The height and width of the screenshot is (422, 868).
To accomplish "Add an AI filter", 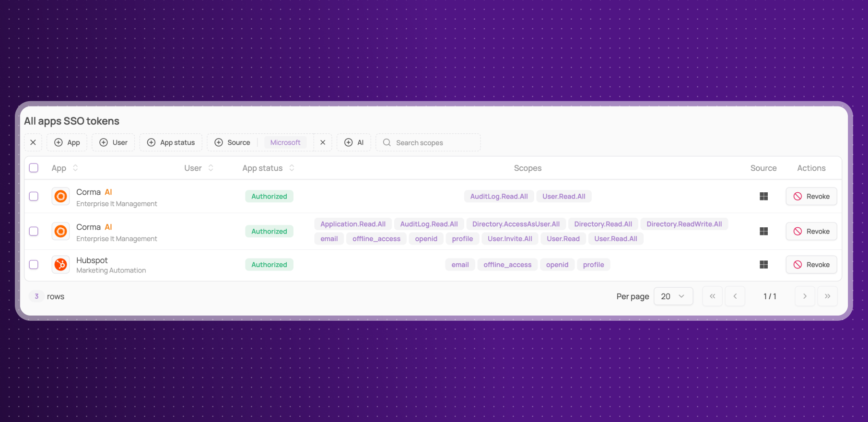I will (354, 142).
